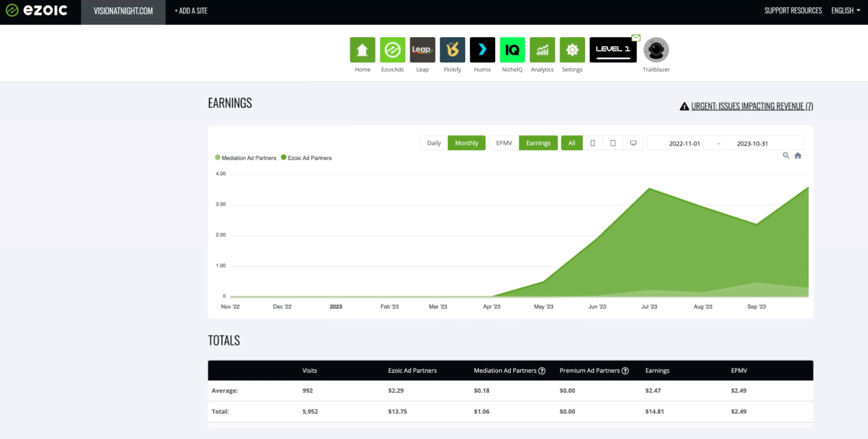
Task: Click the EPMV column header in Totals
Action: click(739, 371)
